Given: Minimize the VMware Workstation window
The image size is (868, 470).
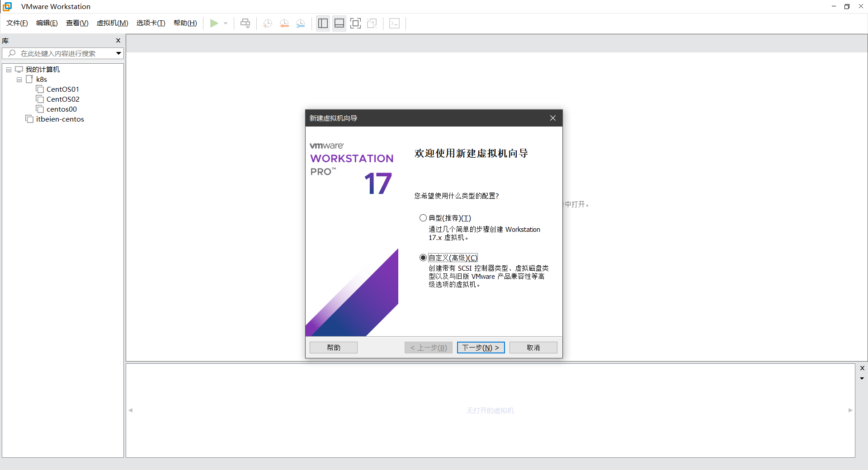Looking at the screenshot, I should [x=834, y=6].
